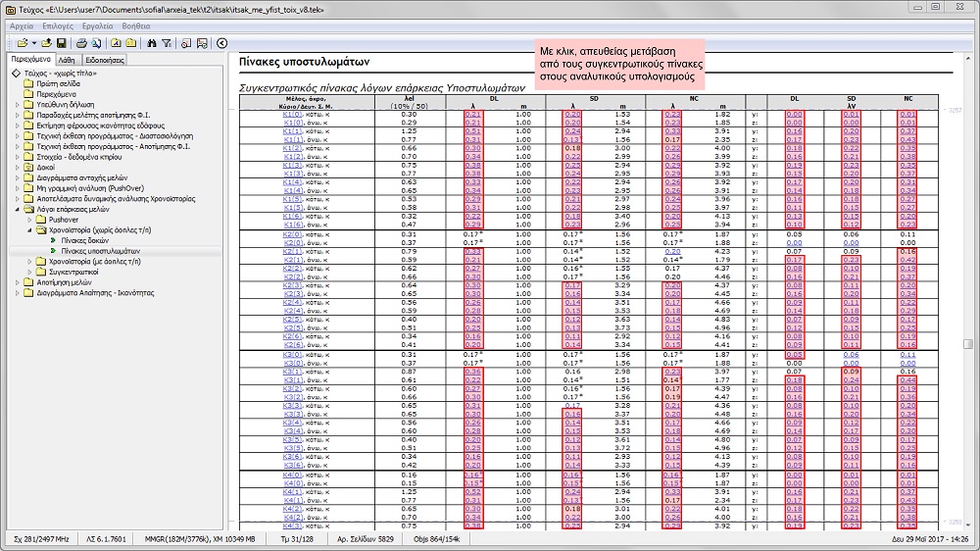Click status bar date Δευ 29 Μαϊ 2017 - 14:26
980x551 pixels.
click(x=930, y=538)
